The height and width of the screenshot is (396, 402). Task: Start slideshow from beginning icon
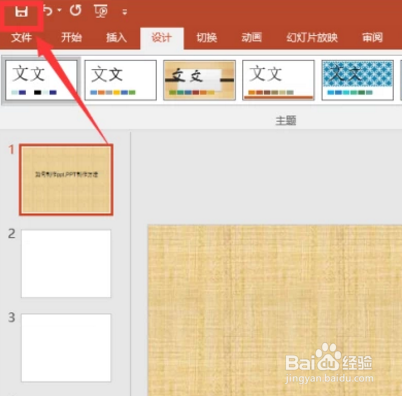pyautogui.click(x=101, y=12)
